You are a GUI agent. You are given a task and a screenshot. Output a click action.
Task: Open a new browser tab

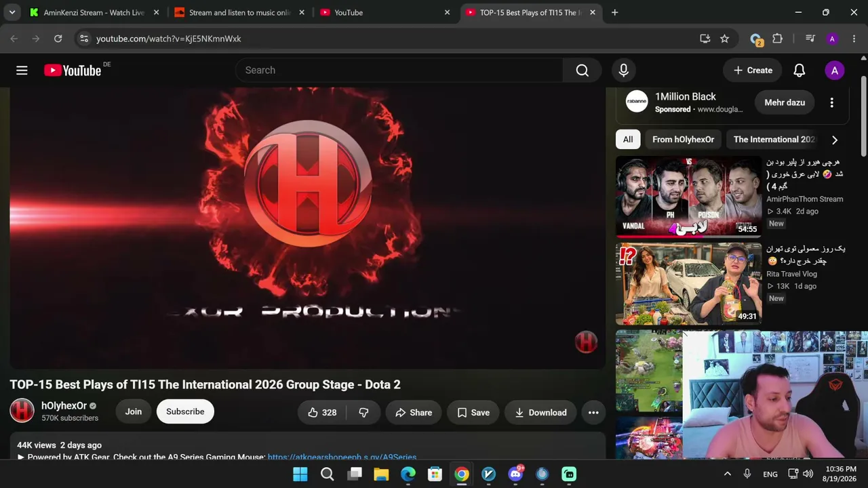tap(614, 12)
